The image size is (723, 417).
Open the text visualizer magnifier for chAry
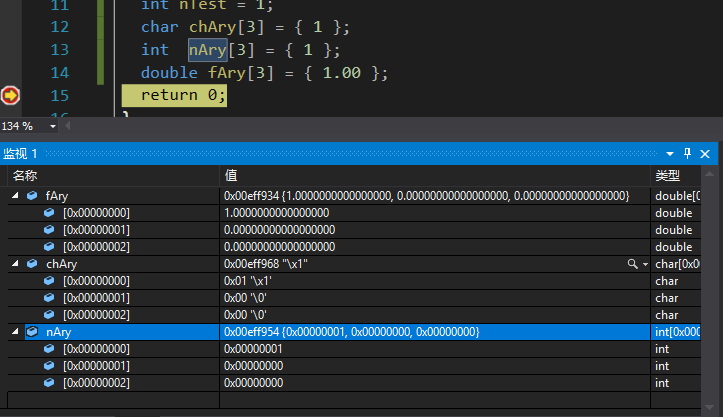633,263
